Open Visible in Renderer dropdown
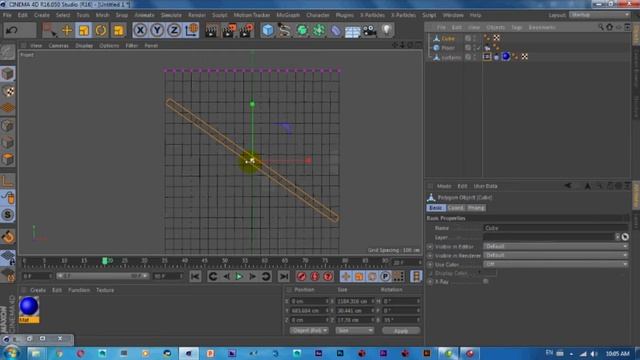This screenshot has height=360, width=640. pos(556,256)
